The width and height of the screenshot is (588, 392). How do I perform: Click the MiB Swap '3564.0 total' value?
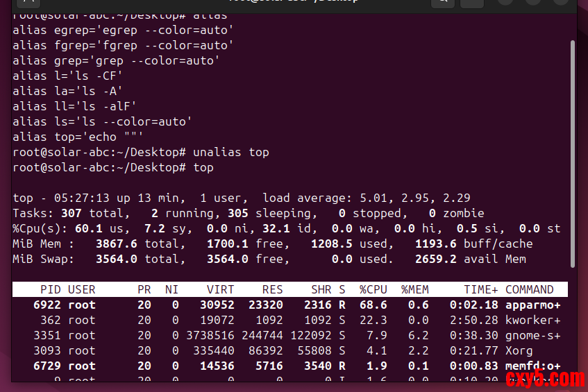(x=140, y=259)
